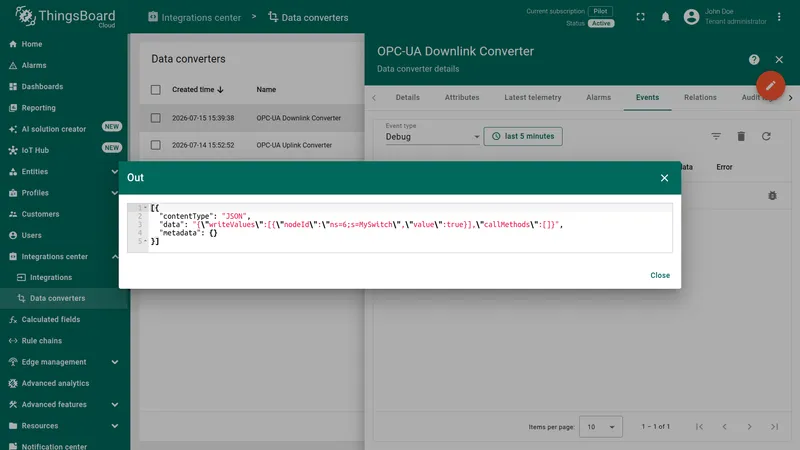Open the top-right three-dot menu
Viewport: 800px width, 450px height.
click(x=779, y=17)
